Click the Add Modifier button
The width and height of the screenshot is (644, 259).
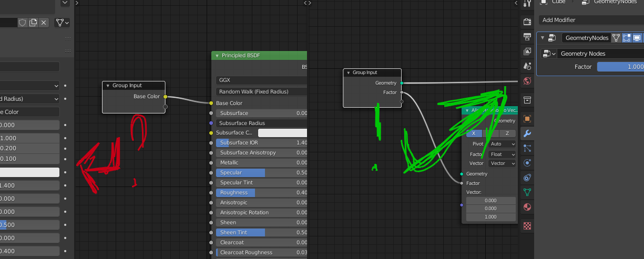(x=591, y=20)
